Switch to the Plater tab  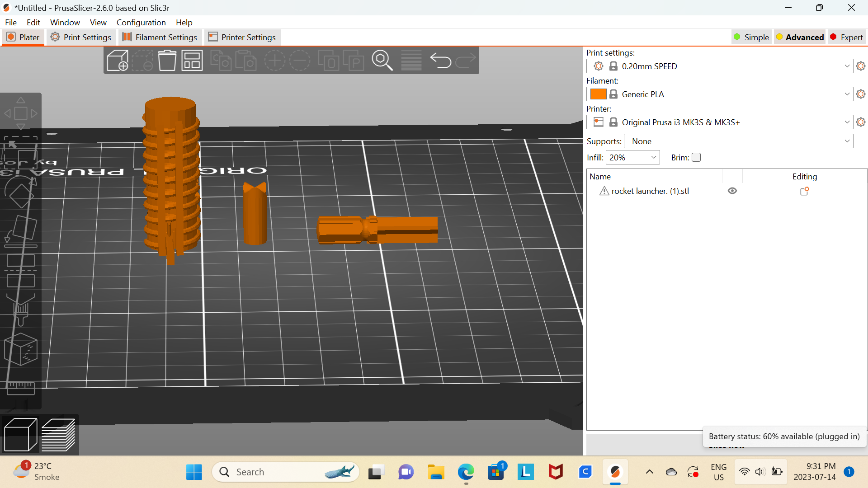point(24,37)
